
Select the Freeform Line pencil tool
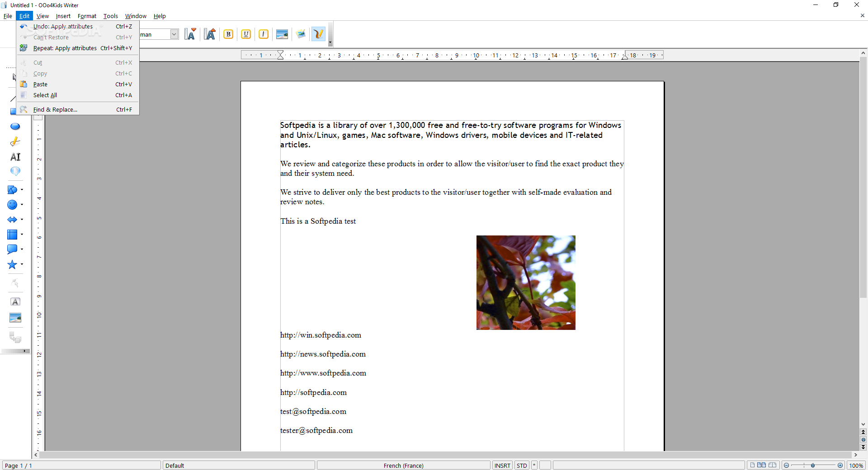(15, 141)
